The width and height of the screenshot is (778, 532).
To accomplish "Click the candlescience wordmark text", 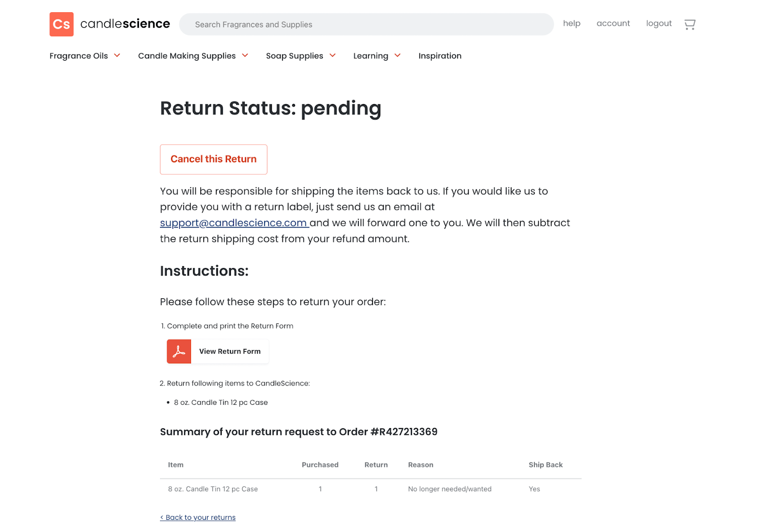I will tap(125, 24).
